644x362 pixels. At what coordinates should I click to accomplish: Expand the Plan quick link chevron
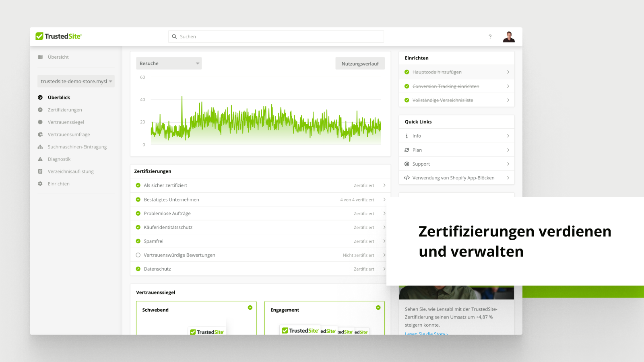click(x=508, y=150)
